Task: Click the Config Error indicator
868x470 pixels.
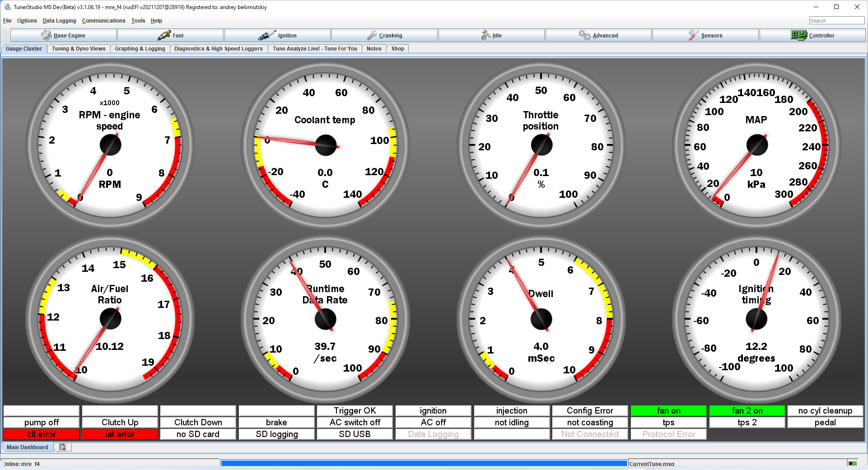Action: pos(590,410)
